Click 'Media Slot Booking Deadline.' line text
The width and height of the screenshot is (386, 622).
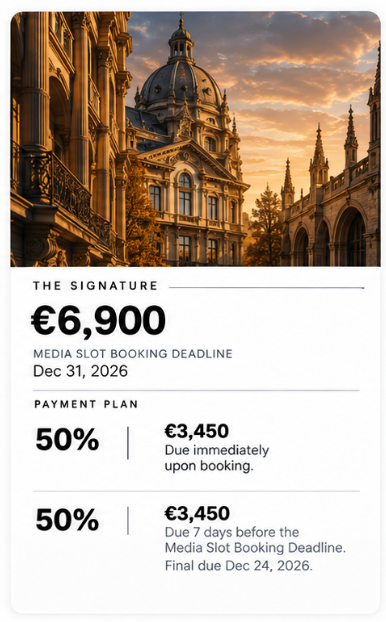(x=255, y=548)
